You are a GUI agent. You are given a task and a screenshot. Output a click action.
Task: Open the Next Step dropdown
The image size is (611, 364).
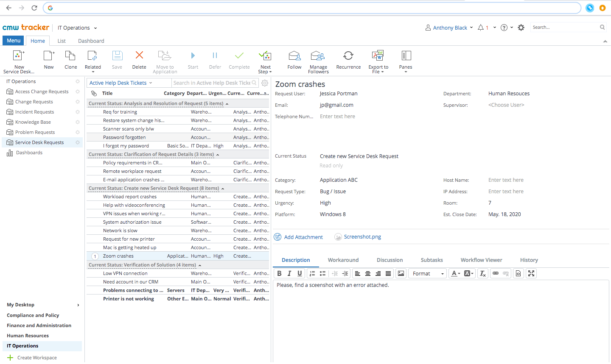[265, 61]
